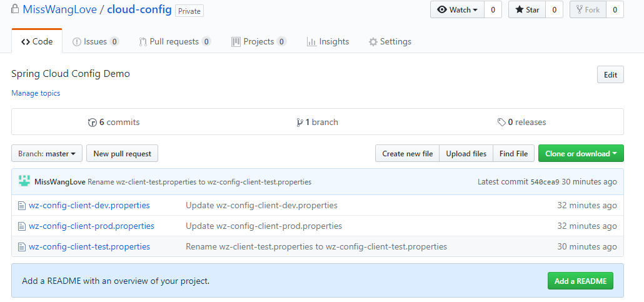Open the repository Settings tab
Viewport: 644px width, 302px height.
[x=390, y=41]
